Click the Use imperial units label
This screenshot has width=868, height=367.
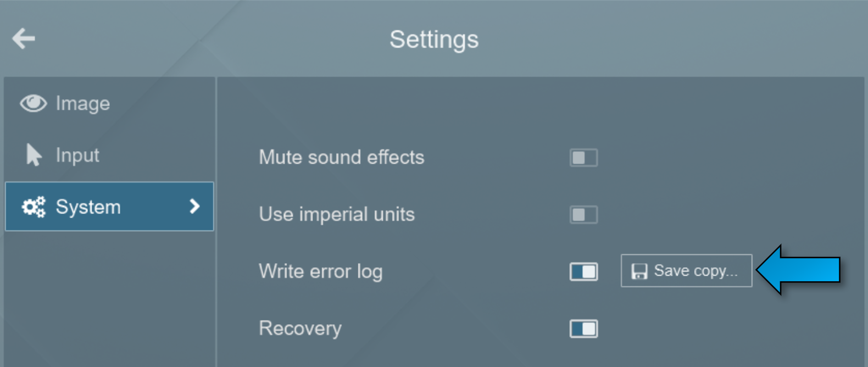click(336, 215)
